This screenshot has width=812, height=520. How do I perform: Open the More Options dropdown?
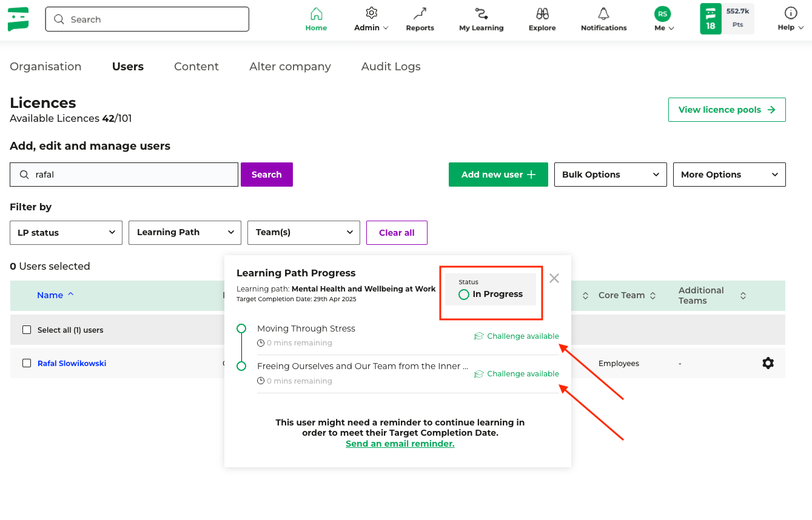[729, 175]
